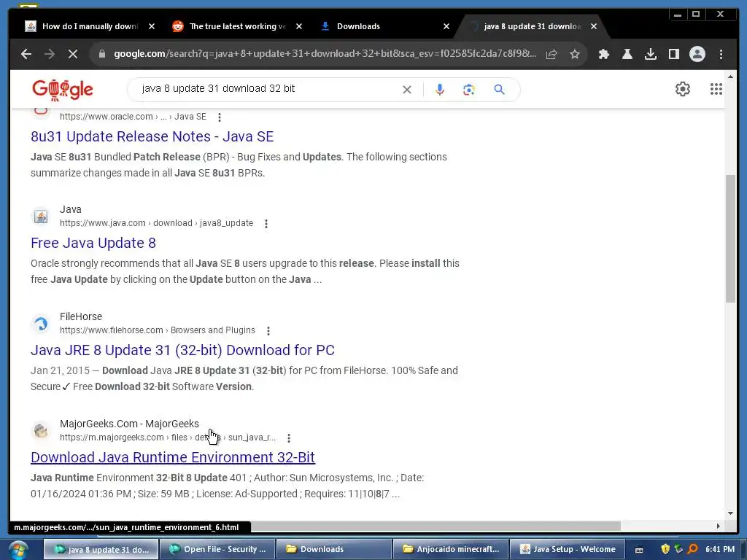Click the security shield tray icon

665,550
